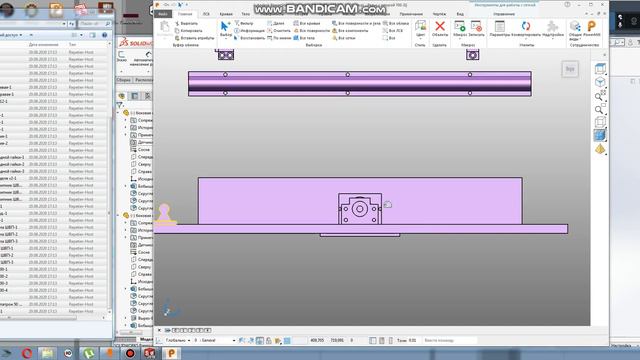Click the Bandicam record icon on taskbar

[130, 353]
